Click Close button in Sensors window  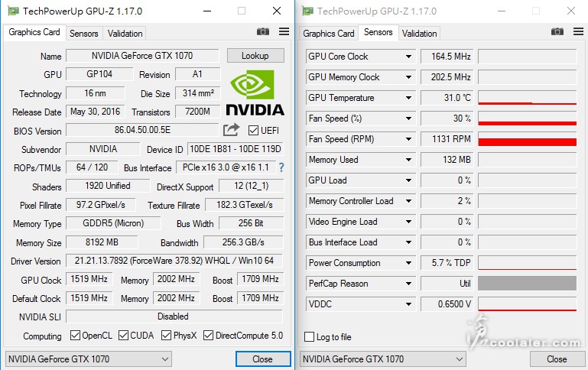557,359
